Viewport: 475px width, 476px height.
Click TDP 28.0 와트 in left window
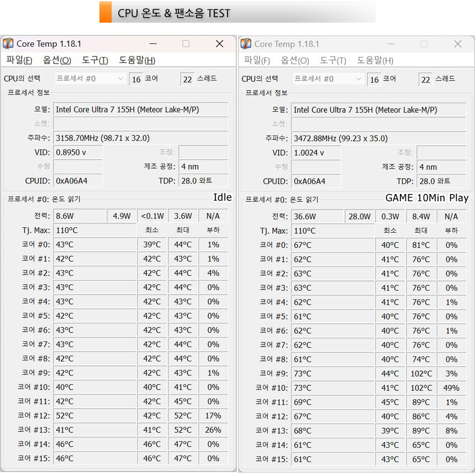[203, 181]
